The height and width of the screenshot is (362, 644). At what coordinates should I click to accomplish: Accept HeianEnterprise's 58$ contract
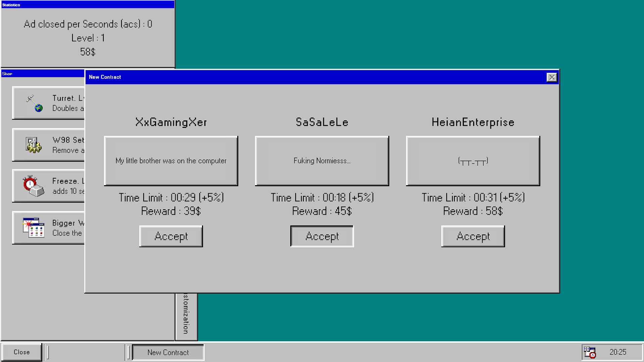pos(473,236)
